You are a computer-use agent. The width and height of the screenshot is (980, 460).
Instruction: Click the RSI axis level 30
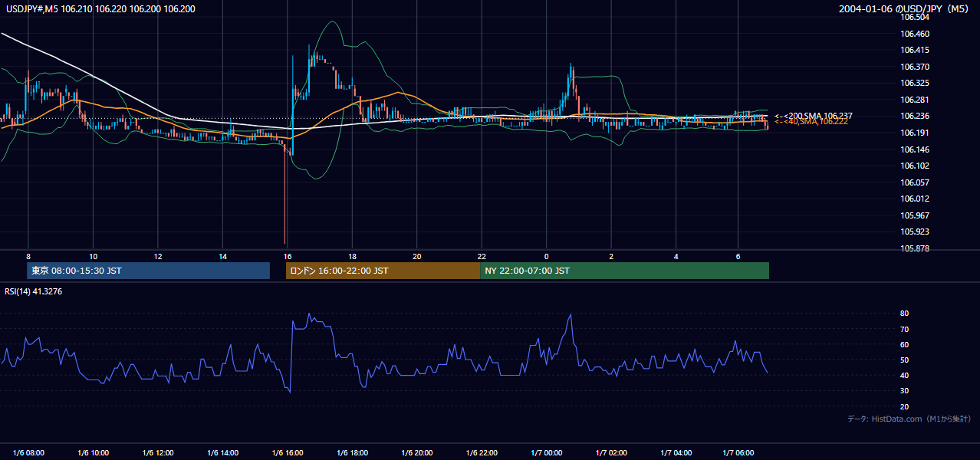[x=905, y=391]
